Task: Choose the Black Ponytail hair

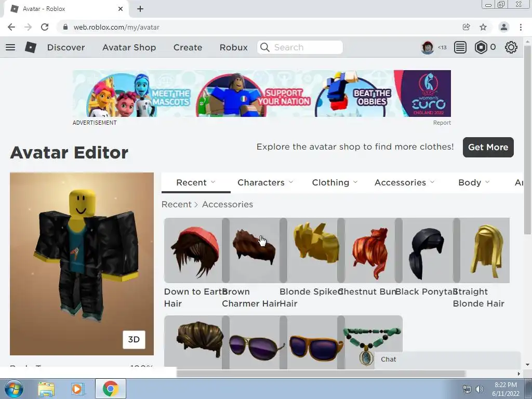Action: click(428, 250)
